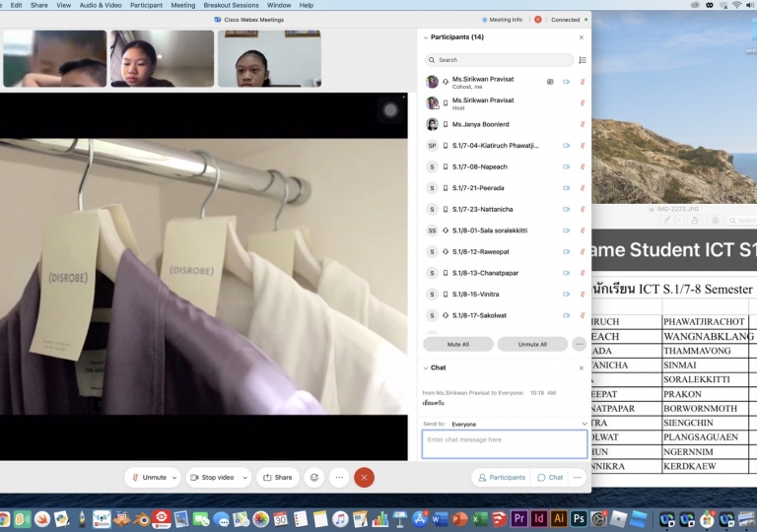
Task: Open the Breakout Sessions menu
Action: pos(231,5)
